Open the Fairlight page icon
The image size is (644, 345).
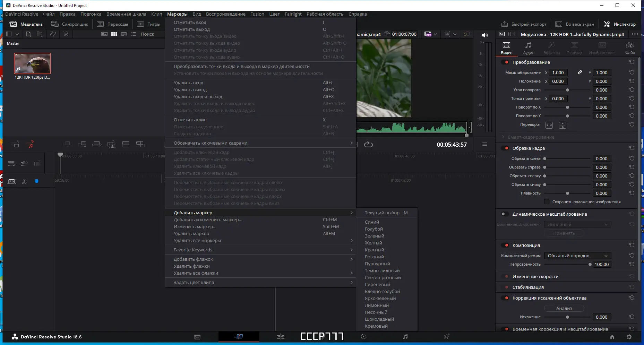point(405,337)
